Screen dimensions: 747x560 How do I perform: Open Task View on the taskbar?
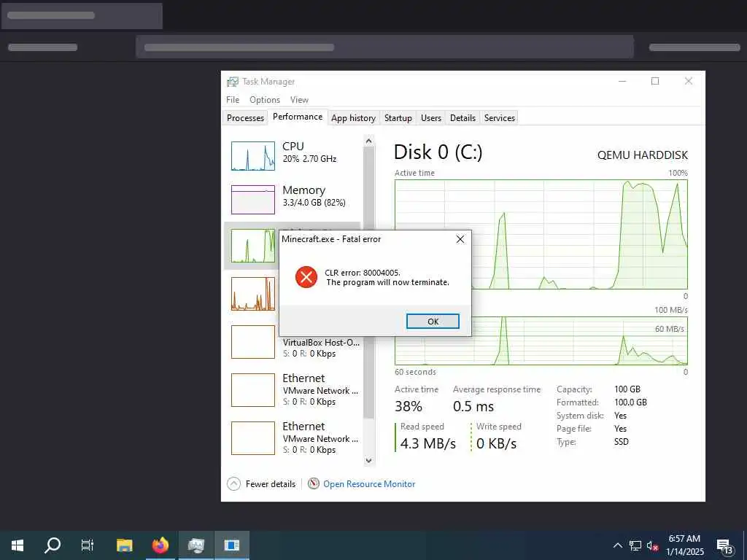88,545
